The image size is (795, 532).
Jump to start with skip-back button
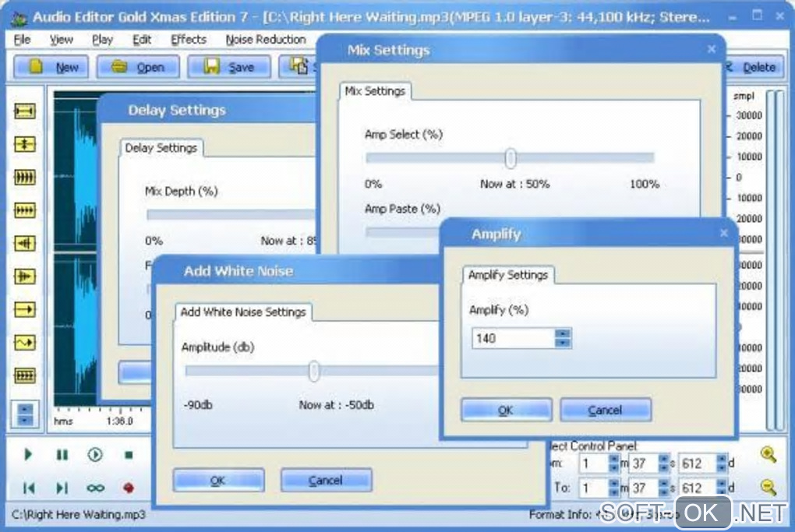coord(28,488)
